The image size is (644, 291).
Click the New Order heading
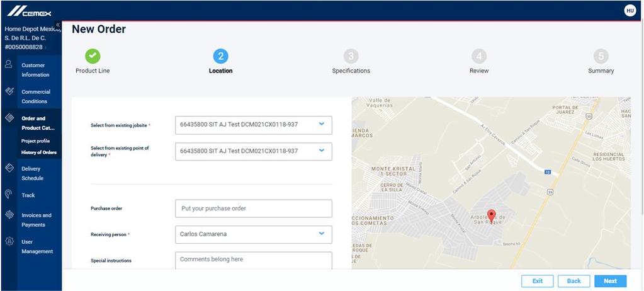[99, 29]
